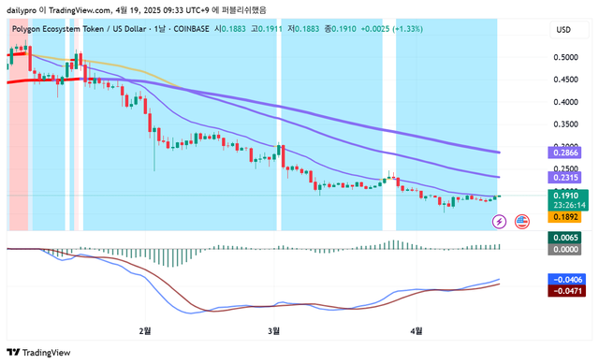Click the 고0.1911 high price value

[x=266, y=29]
